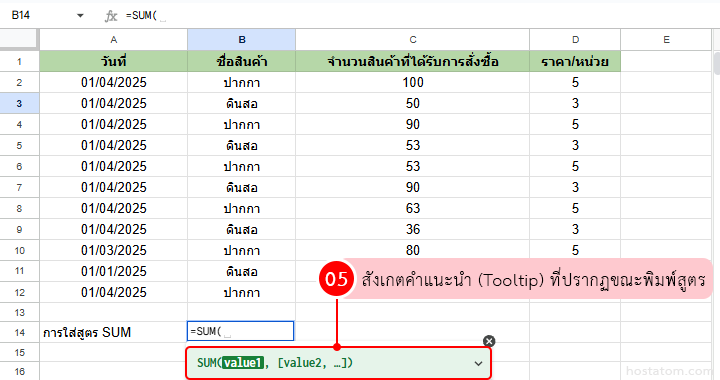Click quantity cell 80

click(x=412, y=251)
